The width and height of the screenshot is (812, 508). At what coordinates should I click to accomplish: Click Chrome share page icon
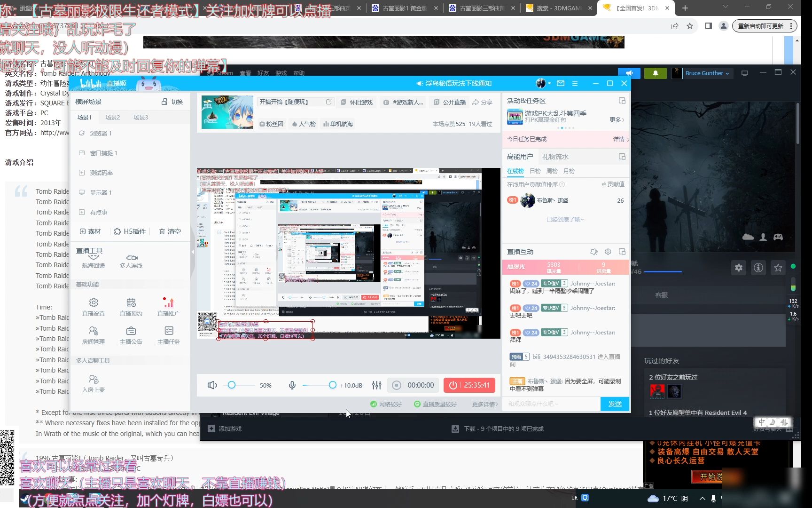[x=675, y=26]
